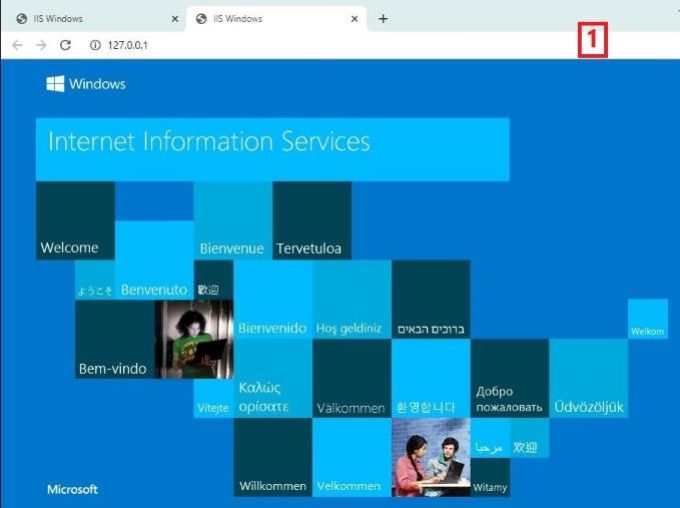Click the browser back arrow
Screen dimensions: 680x508
[x=17, y=45]
